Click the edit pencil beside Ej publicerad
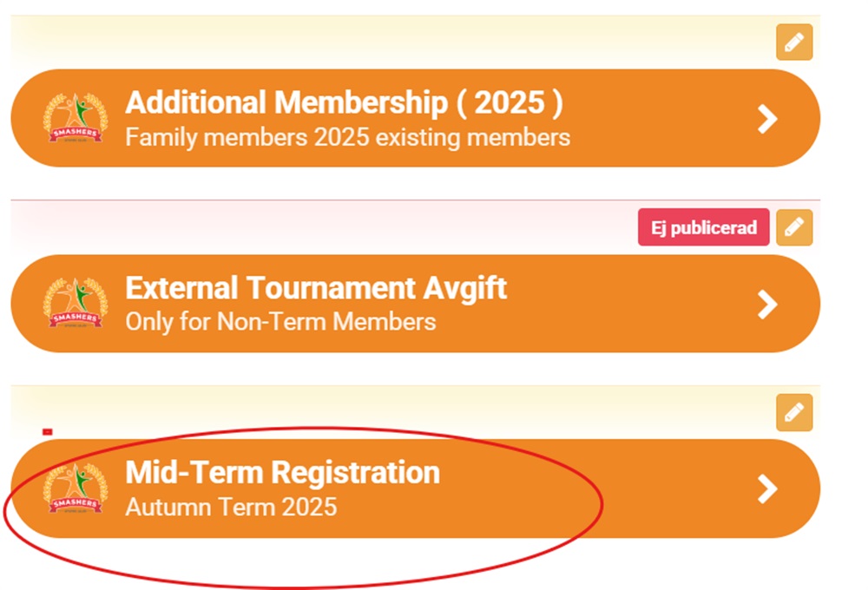 click(794, 228)
